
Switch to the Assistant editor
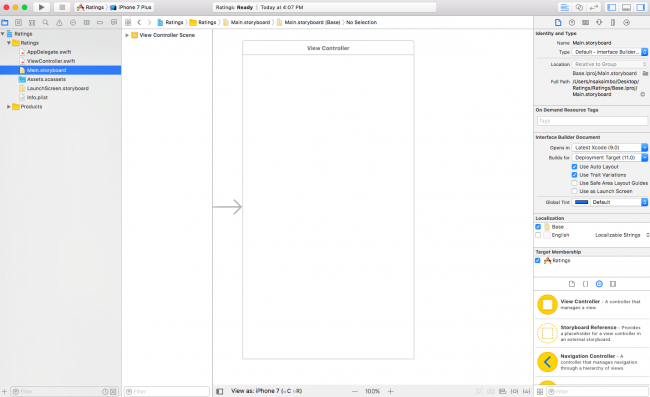(x=580, y=7)
